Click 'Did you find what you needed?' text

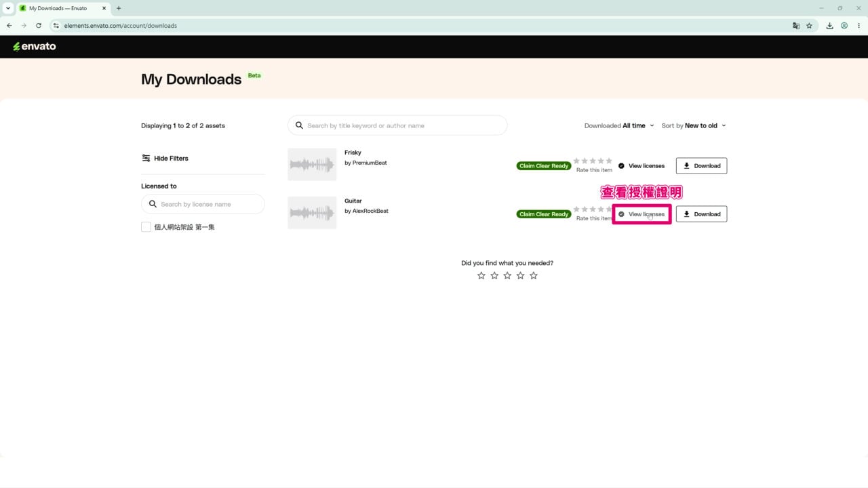(507, 263)
